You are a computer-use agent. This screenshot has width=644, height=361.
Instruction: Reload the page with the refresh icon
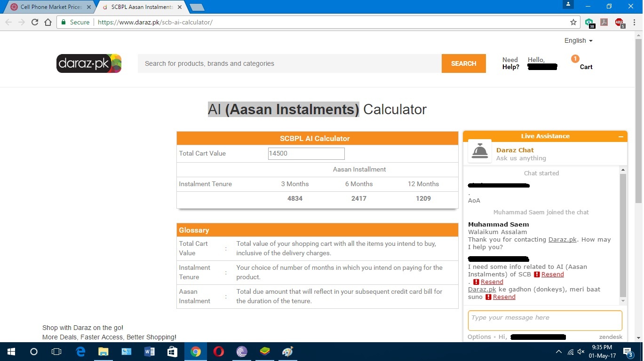[x=35, y=22]
